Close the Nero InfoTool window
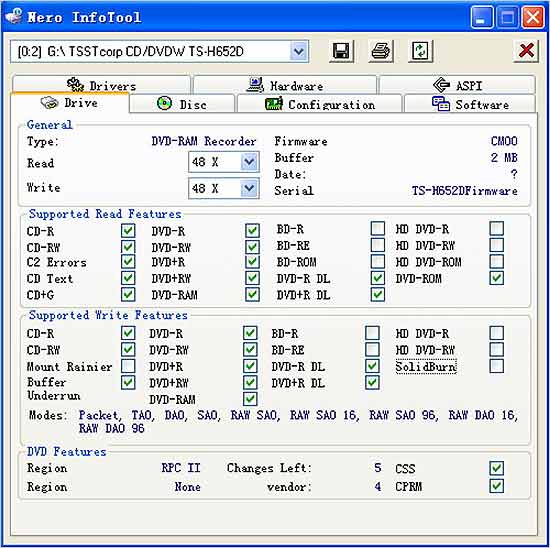The width and height of the screenshot is (550, 548). [532, 16]
